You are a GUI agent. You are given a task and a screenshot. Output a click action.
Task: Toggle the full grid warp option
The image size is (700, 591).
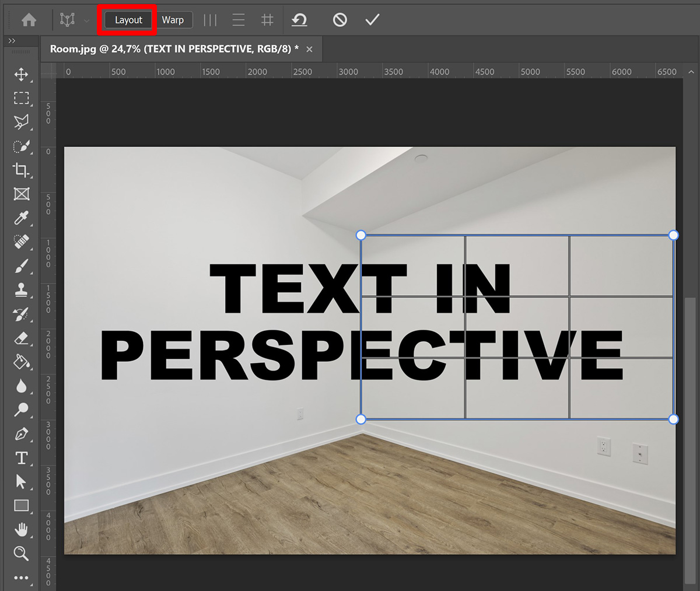coord(267,19)
